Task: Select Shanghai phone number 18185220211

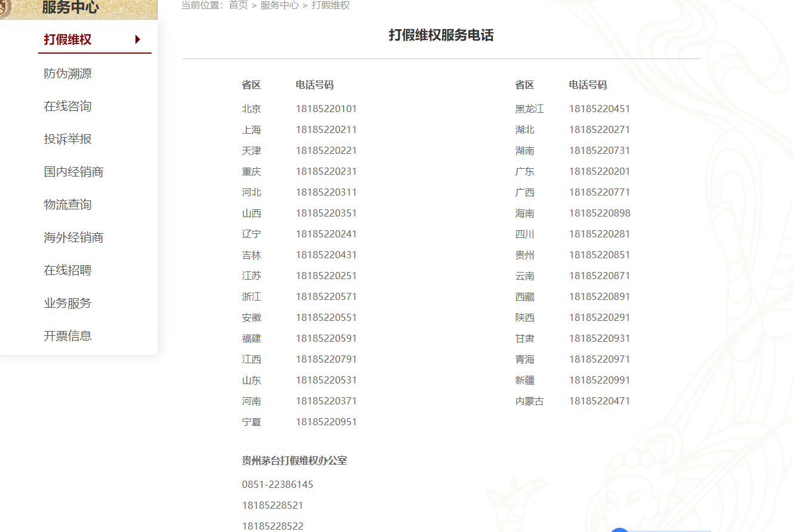Action: coord(326,129)
